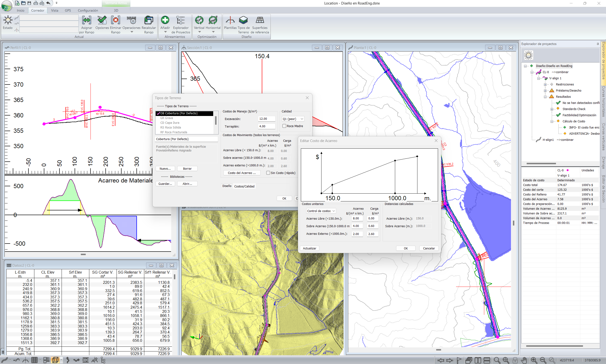
Task: Open Superficies de referencia icon
Action: [x=260, y=20]
